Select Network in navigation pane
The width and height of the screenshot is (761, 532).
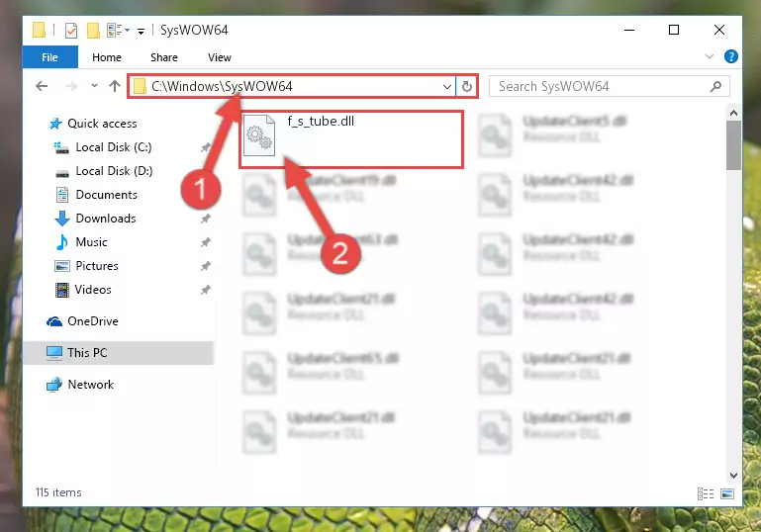tap(90, 384)
